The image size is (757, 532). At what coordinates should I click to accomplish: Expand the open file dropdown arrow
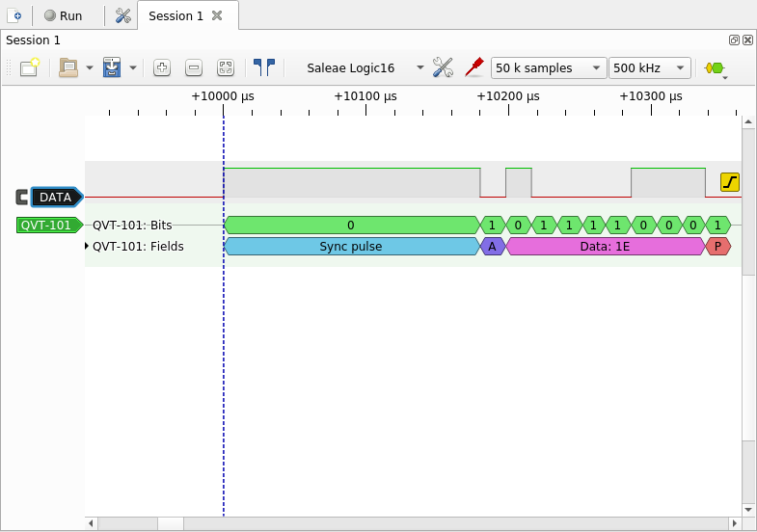point(90,68)
